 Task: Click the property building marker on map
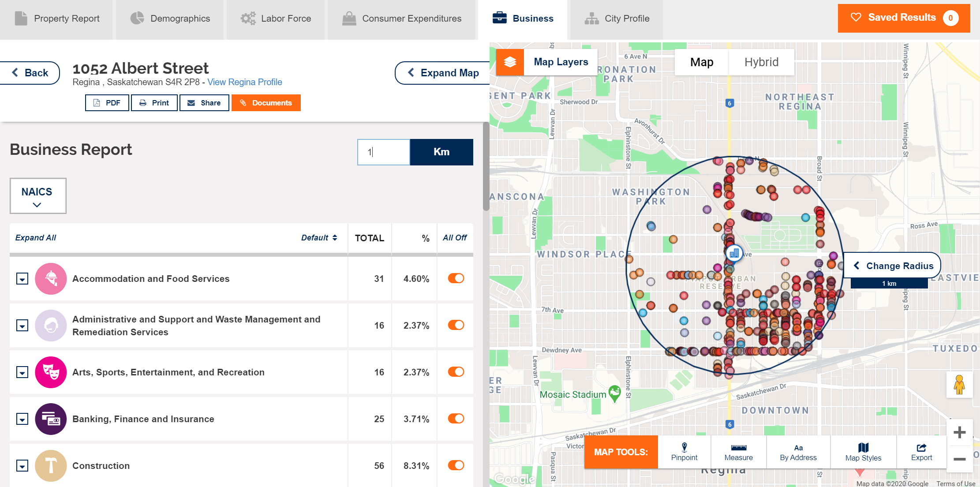734,253
